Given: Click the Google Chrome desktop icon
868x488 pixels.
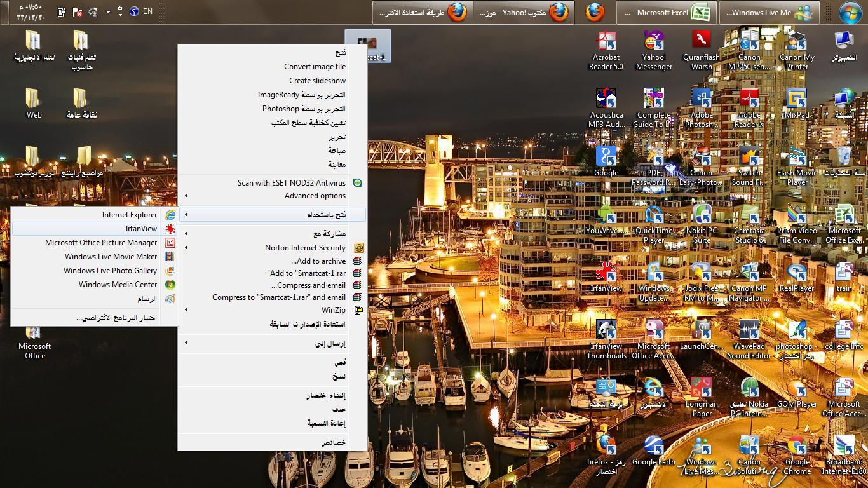Looking at the screenshot, I should pos(797,455).
